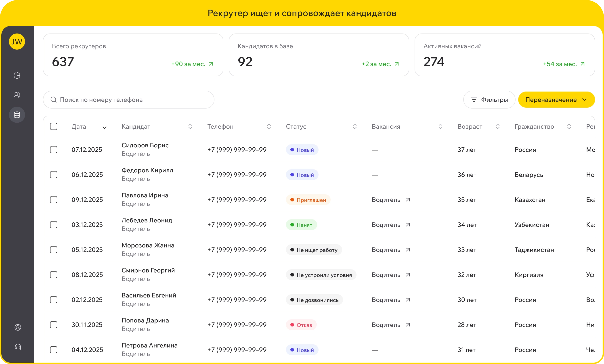Open the users sidebar icon
This screenshot has height=364, width=604.
point(17,95)
